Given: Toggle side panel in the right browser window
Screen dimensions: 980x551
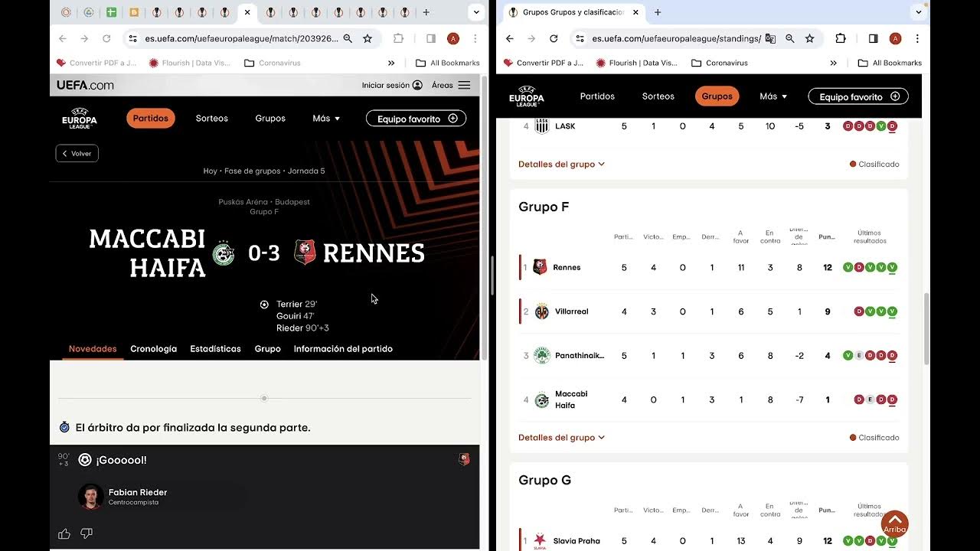Looking at the screenshot, I should [874, 38].
